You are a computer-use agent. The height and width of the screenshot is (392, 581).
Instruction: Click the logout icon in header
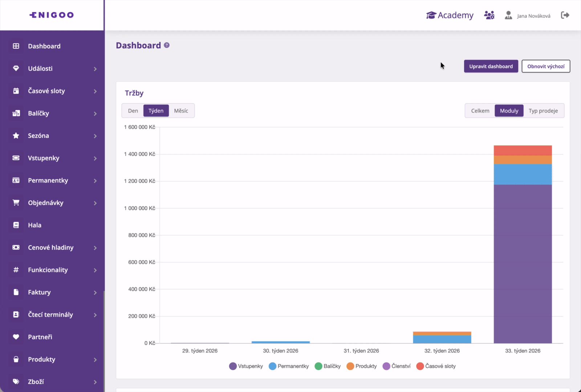(x=565, y=15)
